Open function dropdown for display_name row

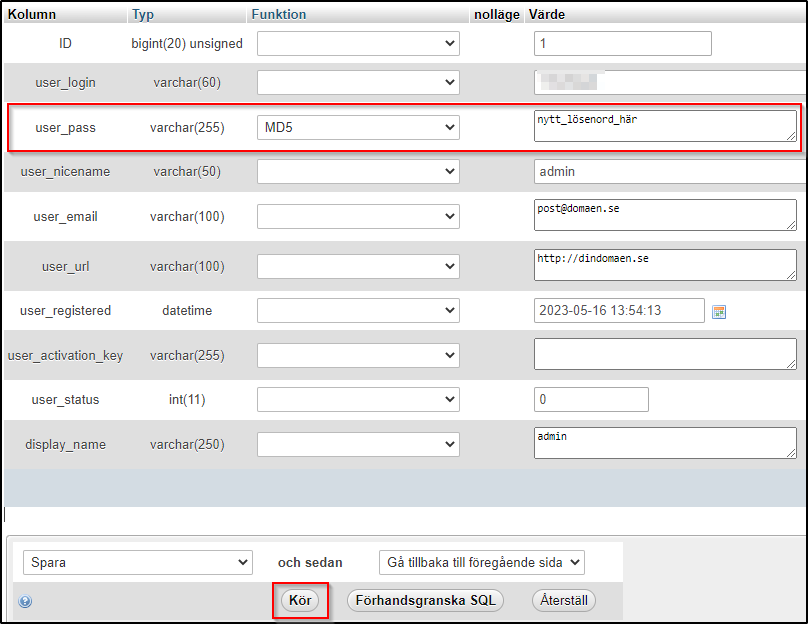(358, 444)
